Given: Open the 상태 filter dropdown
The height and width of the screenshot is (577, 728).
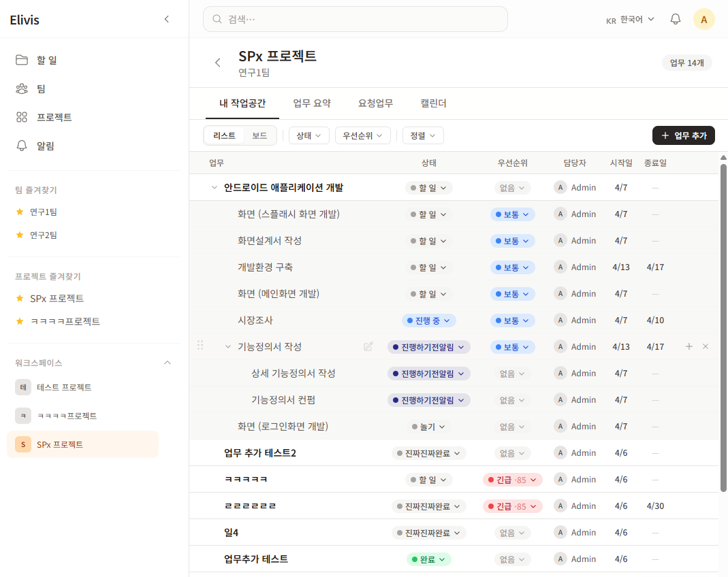Looking at the screenshot, I should 308,135.
